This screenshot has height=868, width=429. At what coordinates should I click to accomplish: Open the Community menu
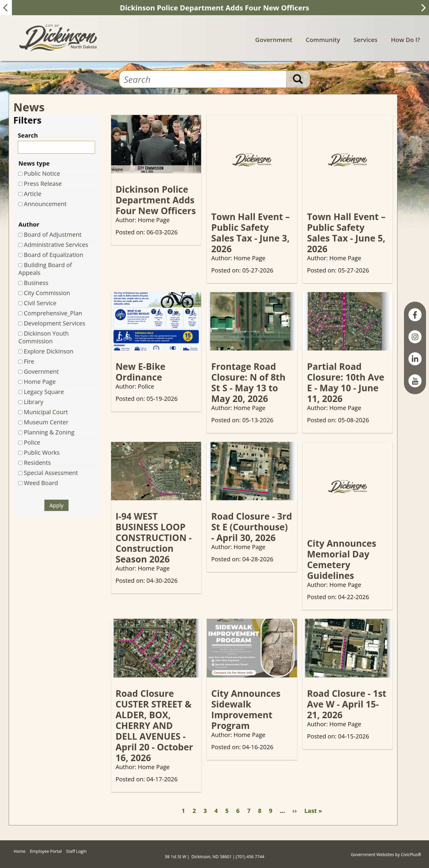tap(323, 40)
